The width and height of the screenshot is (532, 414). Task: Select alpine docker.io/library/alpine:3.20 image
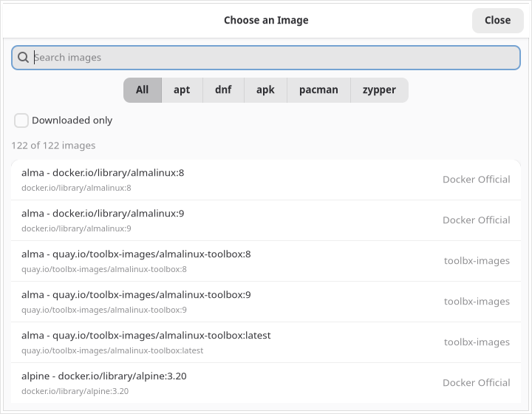pos(266,383)
